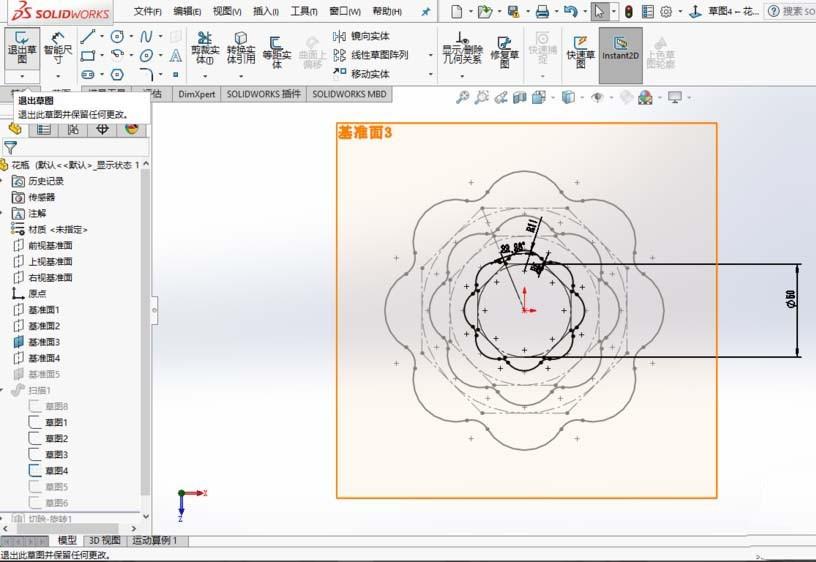Select the Rectangle sketch tool
The image size is (816, 562).
[x=87, y=55]
